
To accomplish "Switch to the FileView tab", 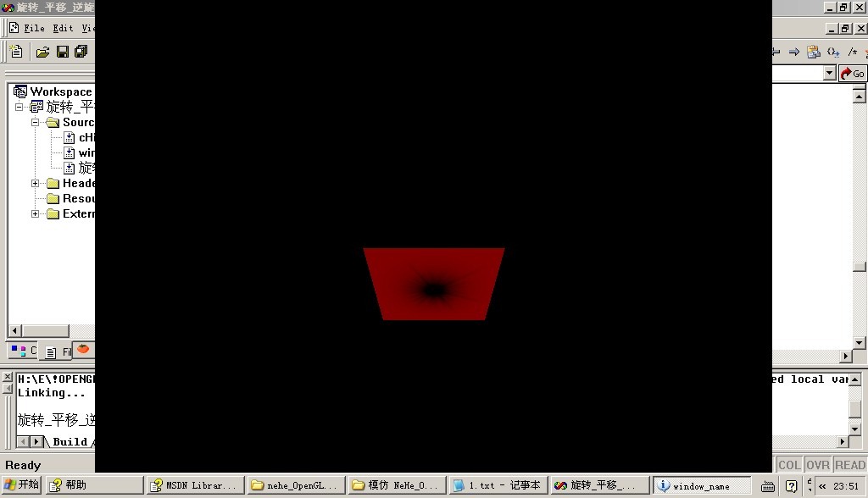I will [x=58, y=351].
